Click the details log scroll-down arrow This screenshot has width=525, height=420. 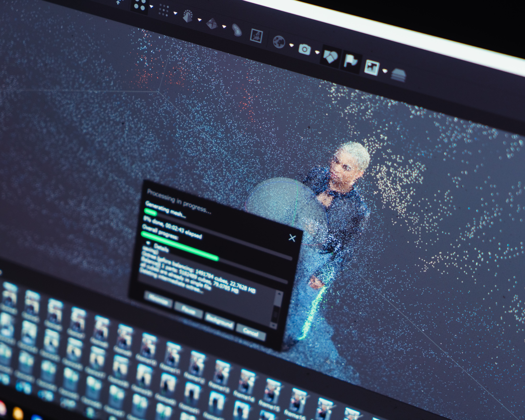[x=274, y=325]
